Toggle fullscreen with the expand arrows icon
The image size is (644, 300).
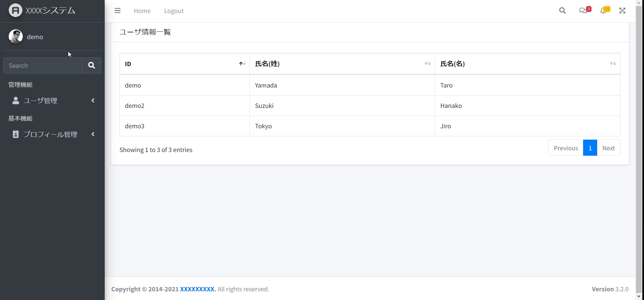[x=622, y=11]
